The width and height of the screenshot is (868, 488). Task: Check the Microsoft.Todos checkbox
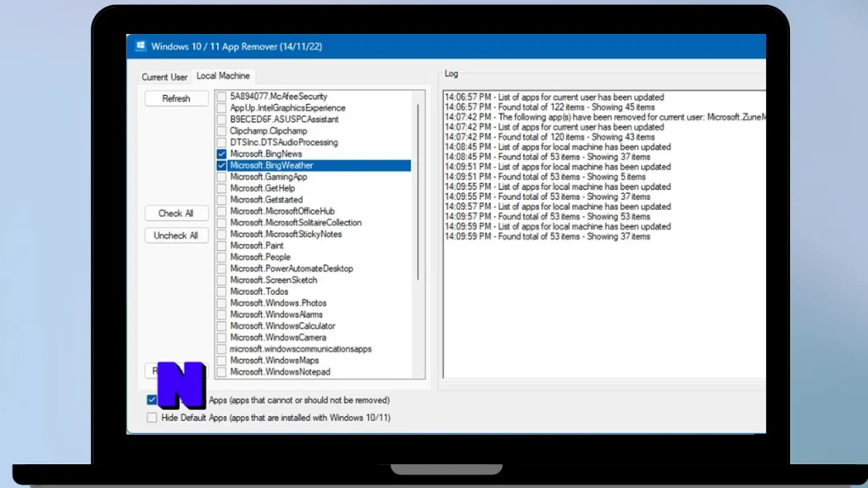(221, 291)
